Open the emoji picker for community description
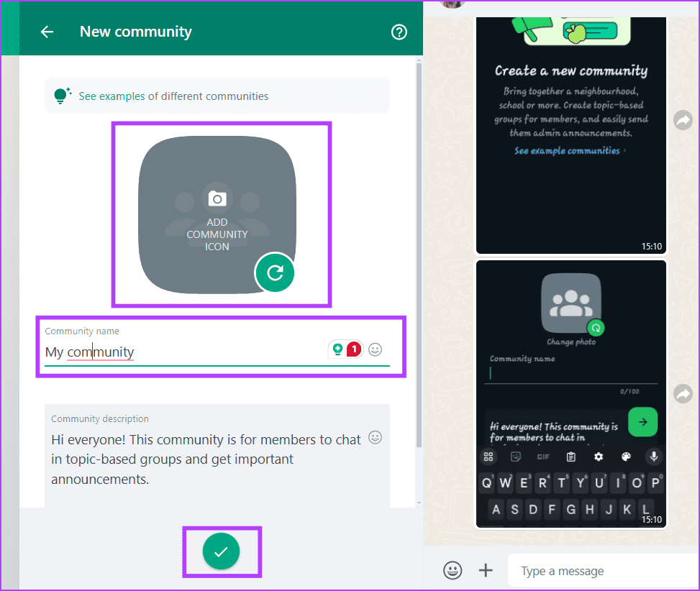 375,436
